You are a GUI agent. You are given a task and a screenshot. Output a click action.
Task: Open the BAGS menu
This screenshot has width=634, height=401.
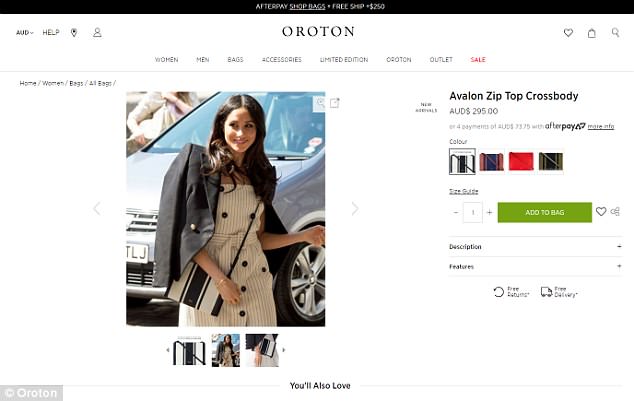235,59
